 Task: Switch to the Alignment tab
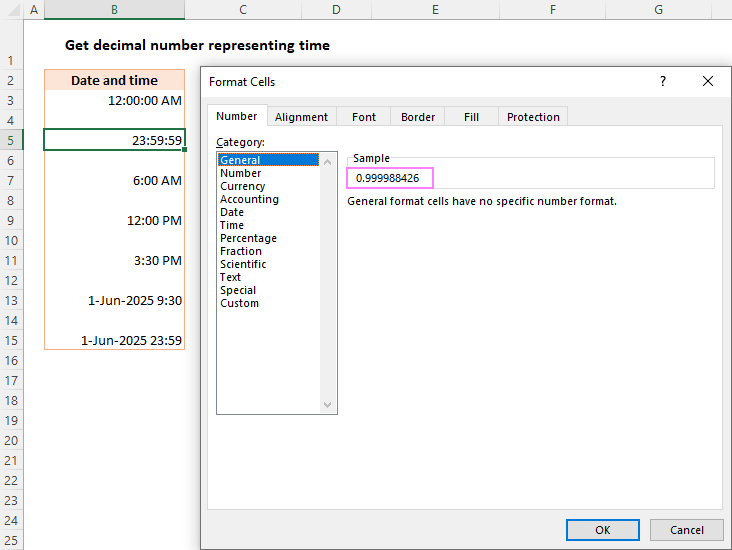[x=301, y=117]
